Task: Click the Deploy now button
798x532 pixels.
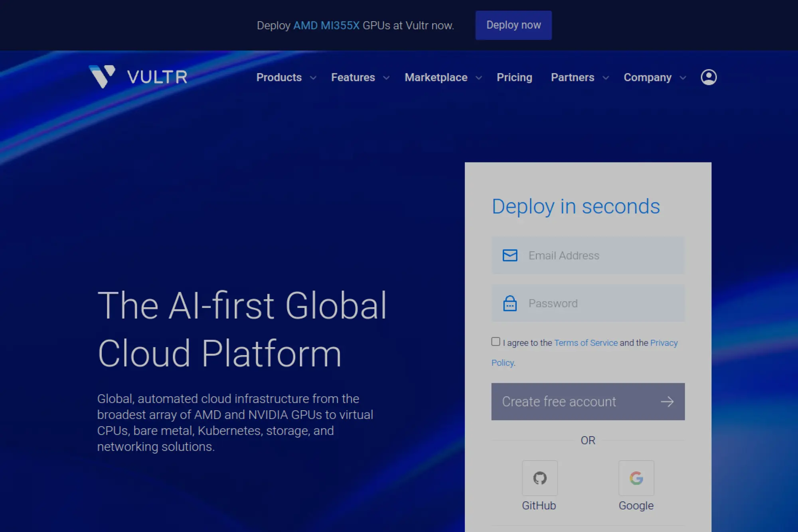Action: pyautogui.click(x=514, y=25)
